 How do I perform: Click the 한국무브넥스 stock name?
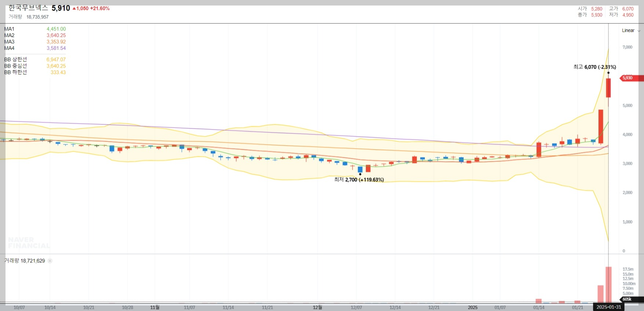pyautogui.click(x=28, y=8)
